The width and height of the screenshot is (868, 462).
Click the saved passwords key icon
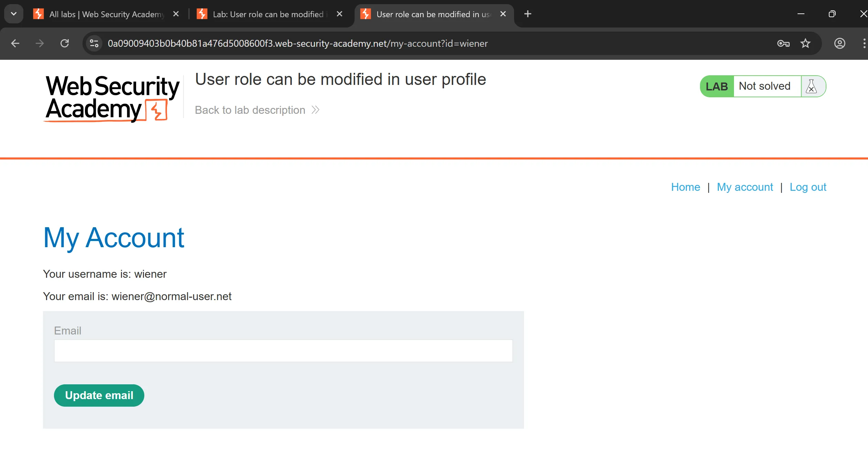tap(783, 43)
